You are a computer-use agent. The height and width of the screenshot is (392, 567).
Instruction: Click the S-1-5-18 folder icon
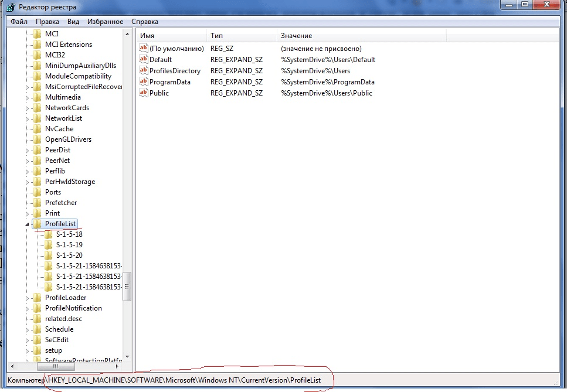[49, 234]
